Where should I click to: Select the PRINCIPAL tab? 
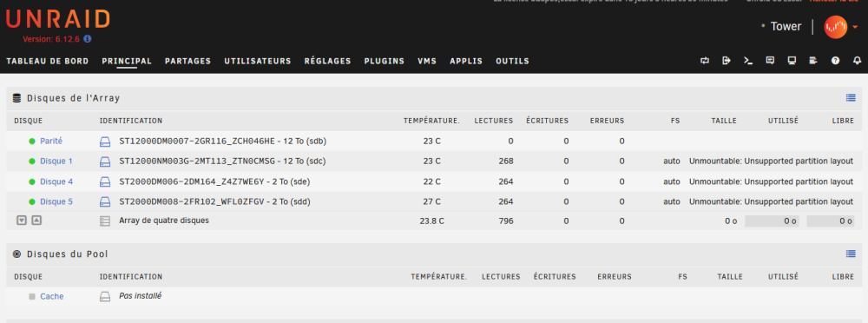pyautogui.click(x=127, y=61)
